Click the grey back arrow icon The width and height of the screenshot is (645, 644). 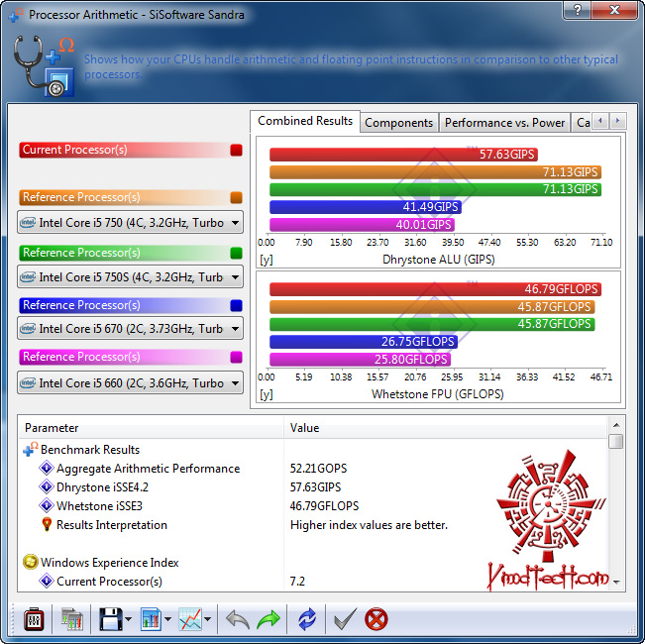[x=238, y=619]
